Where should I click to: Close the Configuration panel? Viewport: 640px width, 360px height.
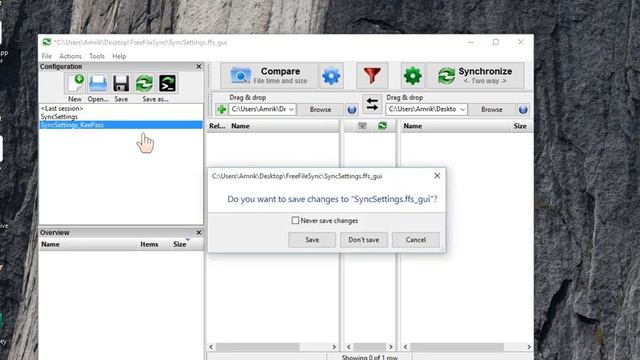(x=199, y=66)
